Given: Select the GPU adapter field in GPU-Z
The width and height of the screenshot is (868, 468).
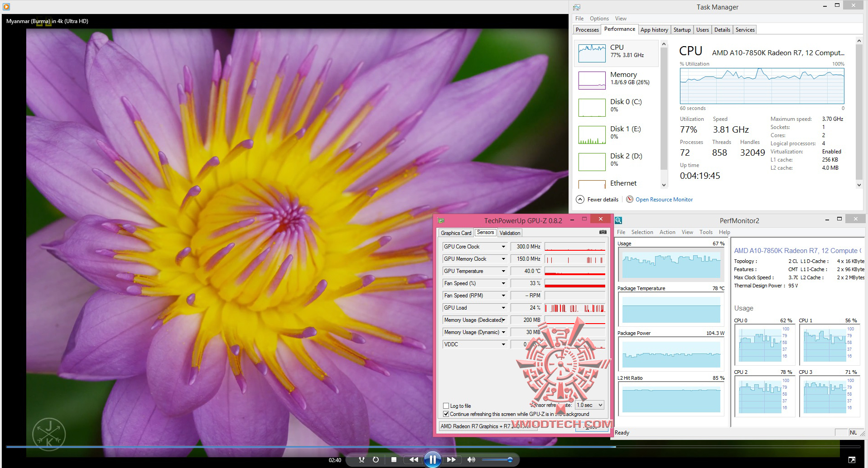Looking at the screenshot, I should [x=488, y=426].
